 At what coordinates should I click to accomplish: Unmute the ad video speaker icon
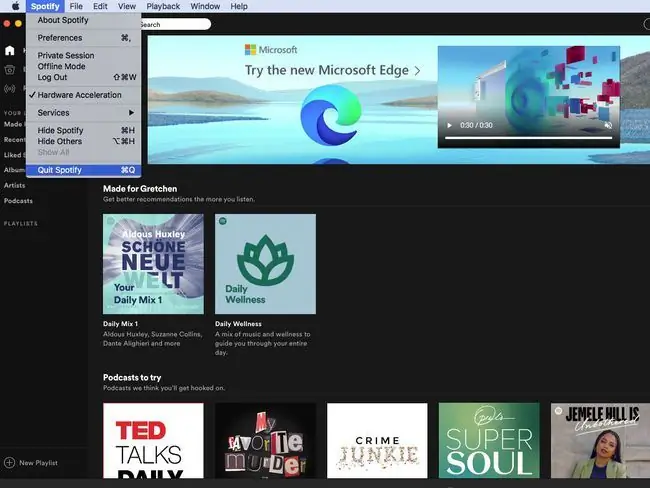point(608,125)
